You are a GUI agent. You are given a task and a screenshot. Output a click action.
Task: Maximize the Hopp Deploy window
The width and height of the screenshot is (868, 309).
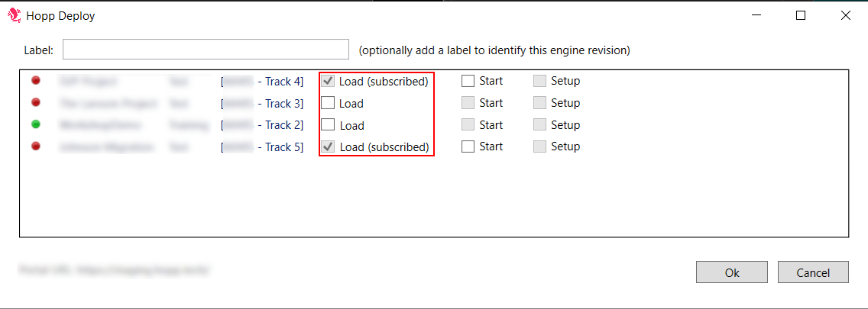tap(801, 15)
